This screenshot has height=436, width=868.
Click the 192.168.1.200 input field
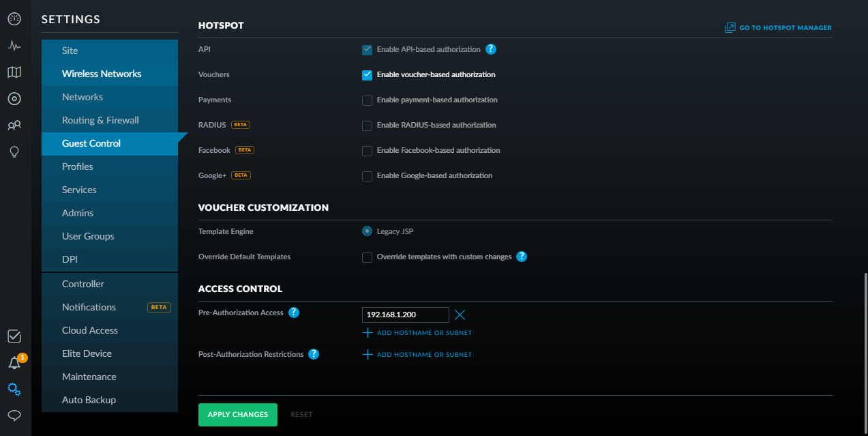405,315
